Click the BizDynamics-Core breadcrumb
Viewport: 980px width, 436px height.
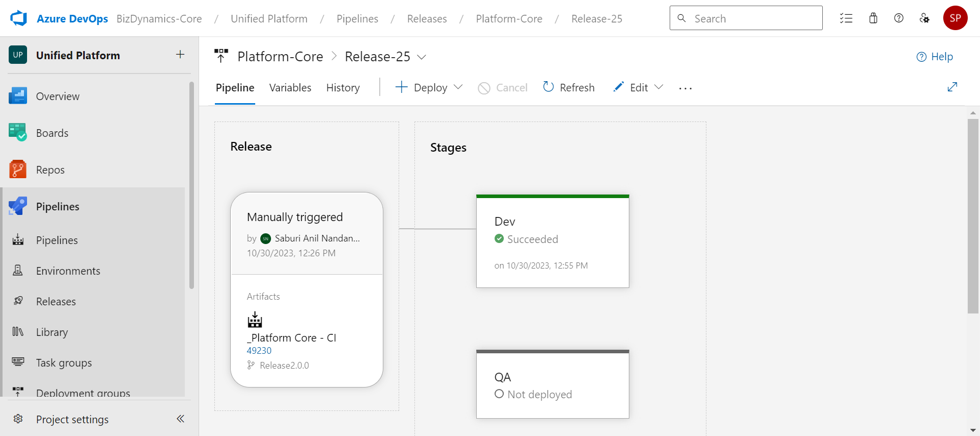(159, 19)
